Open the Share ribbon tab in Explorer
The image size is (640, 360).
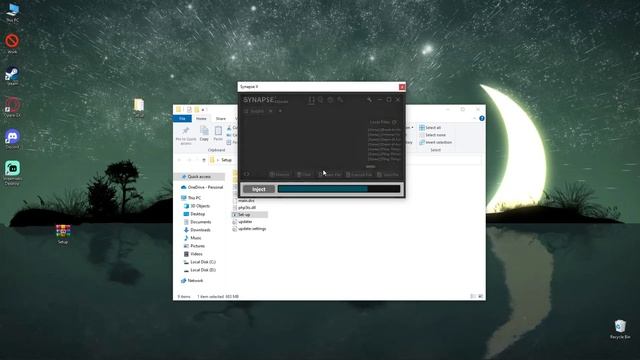pos(221,118)
